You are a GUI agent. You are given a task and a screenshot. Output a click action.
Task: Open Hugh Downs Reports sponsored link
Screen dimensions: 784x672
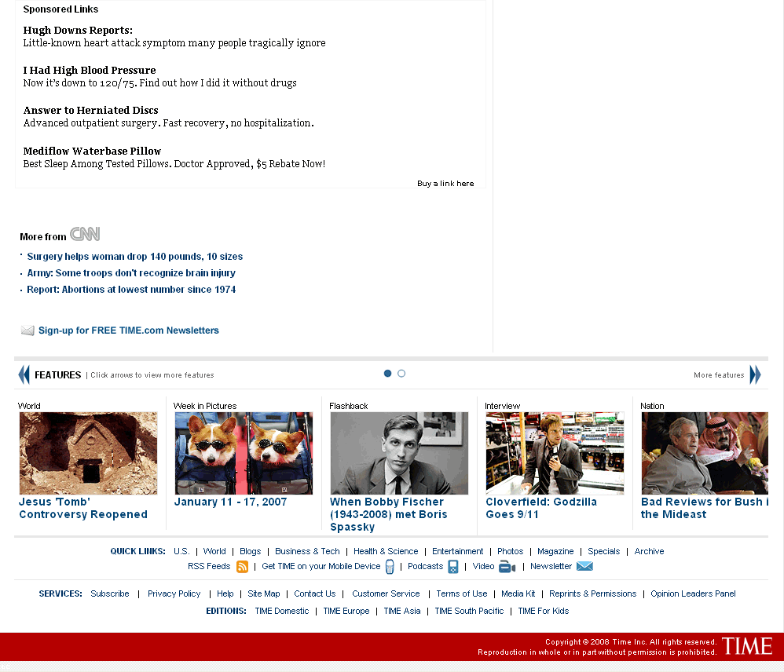(78, 31)
